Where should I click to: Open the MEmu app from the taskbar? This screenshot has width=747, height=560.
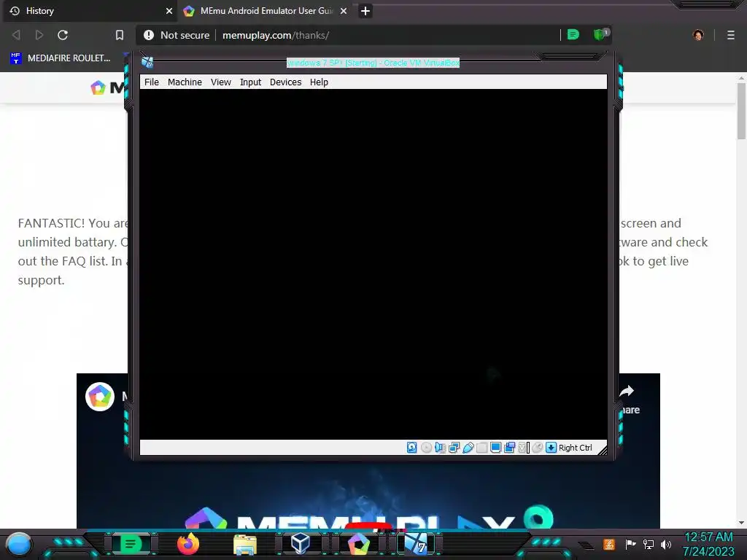[x=359, y=544]
